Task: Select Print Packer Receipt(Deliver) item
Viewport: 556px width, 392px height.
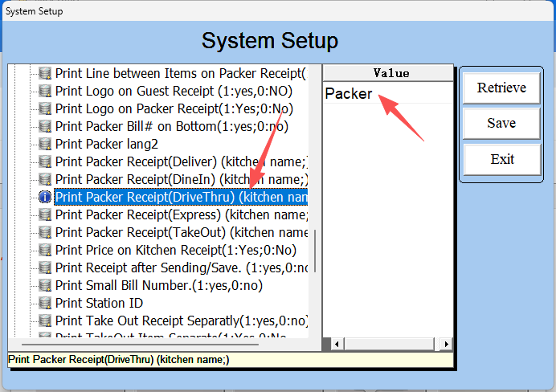Action: point(181,161)
